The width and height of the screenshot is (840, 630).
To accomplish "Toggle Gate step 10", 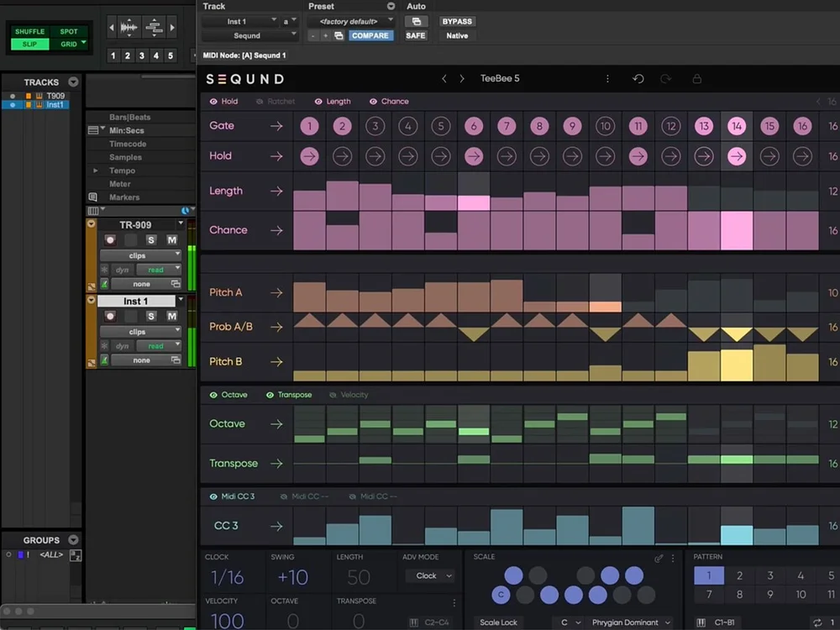I will point(606,127).
